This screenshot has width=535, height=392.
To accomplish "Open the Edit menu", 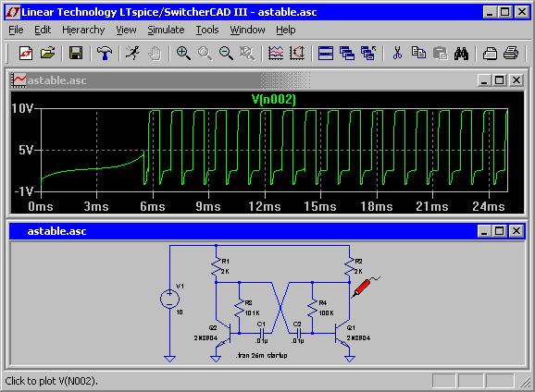I will coord(43,30).
